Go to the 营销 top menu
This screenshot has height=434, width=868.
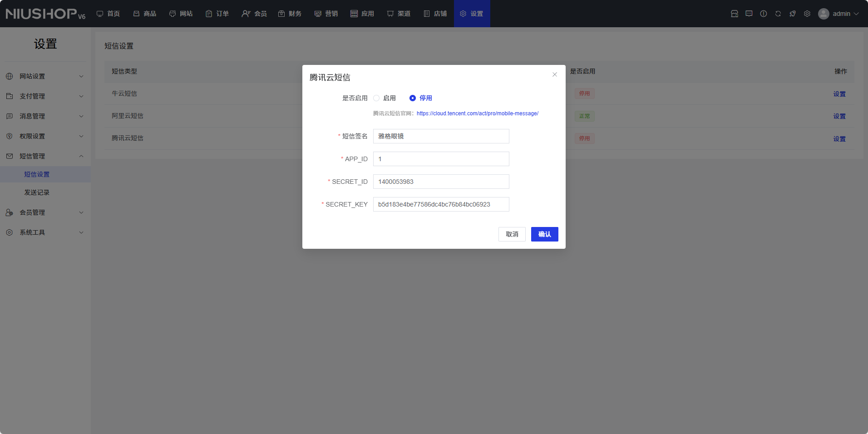click(x=326, y=14)
